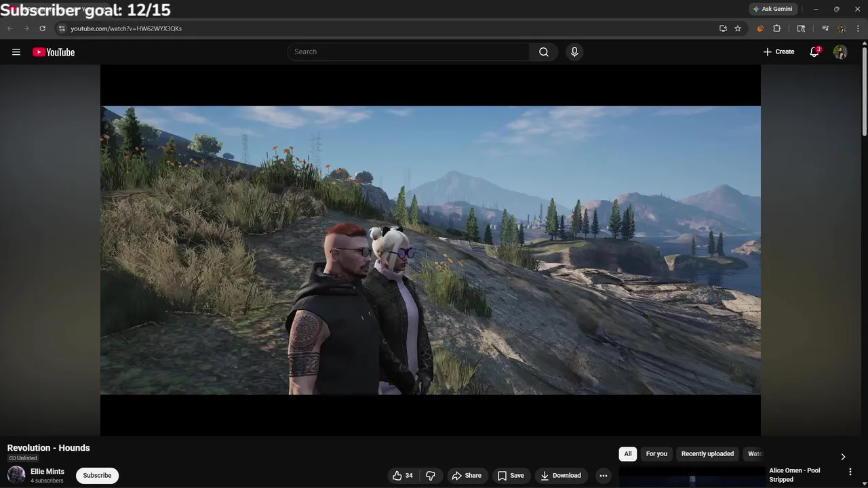Click the 4 subscribers text
The height and width of the screenshot is (488, 868).
pyautogui.click(x=47, y=481)
